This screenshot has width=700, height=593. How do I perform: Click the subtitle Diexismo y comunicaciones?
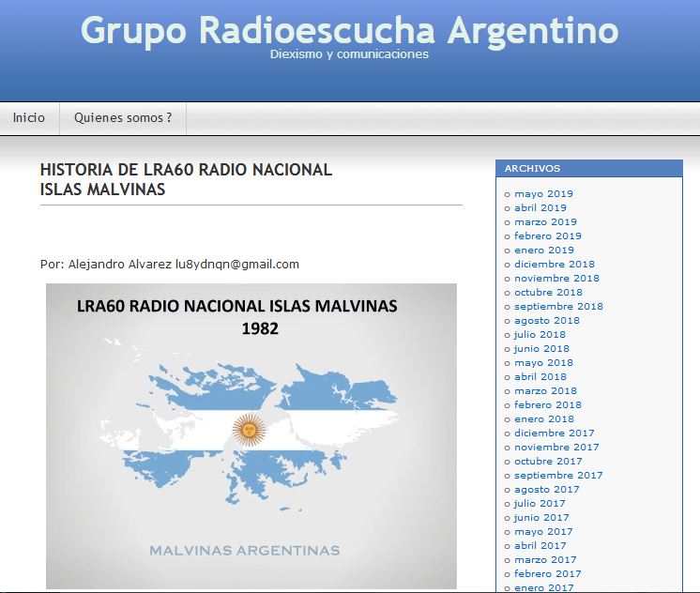(x=349, y=54)
